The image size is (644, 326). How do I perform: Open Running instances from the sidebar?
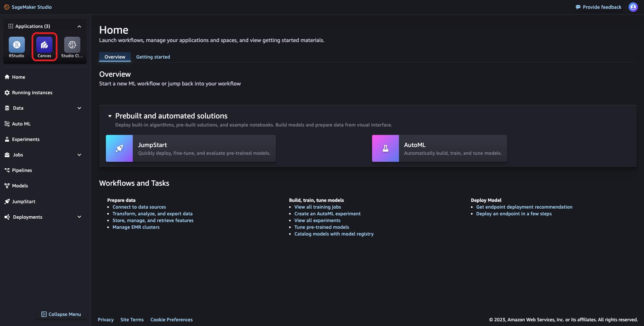[x=32, y=93]
